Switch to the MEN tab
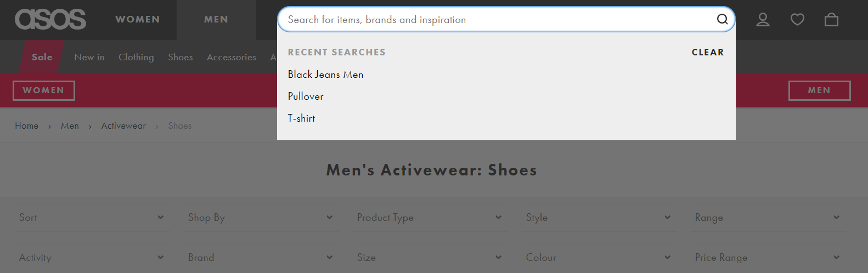Image resolution: width=868 pixels, height=273 pixels. 216,20
